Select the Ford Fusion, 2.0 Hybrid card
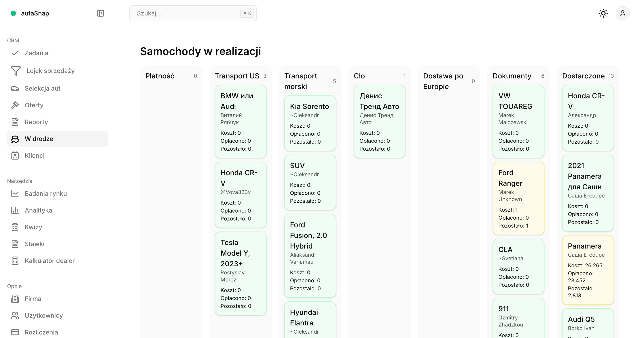 [310, 256]
